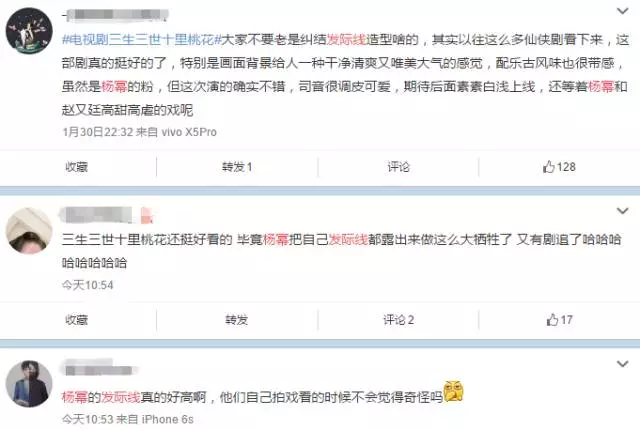Open the second poster's avatar

click(29, 231)
